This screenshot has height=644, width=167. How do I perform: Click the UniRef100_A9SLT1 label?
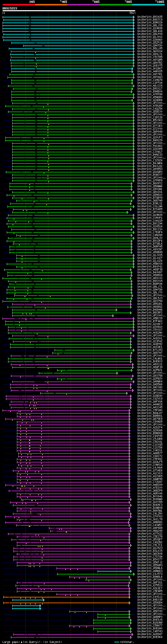click(150, 54)
